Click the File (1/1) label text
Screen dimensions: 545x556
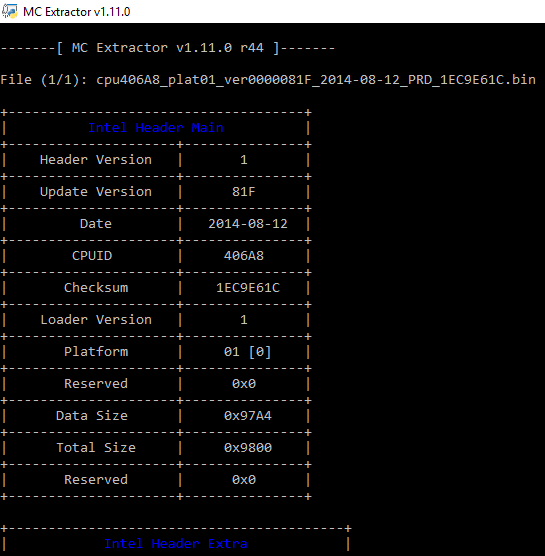[44, 80]
